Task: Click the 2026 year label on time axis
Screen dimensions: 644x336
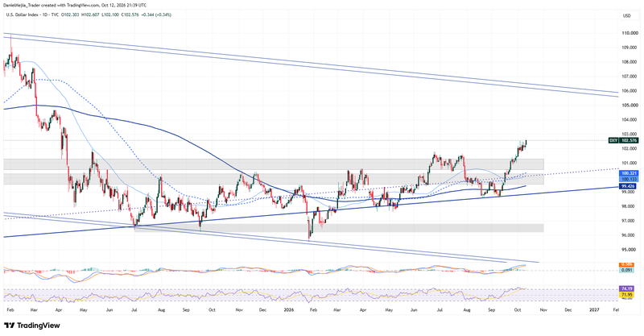Action: [x=287, y=309]
